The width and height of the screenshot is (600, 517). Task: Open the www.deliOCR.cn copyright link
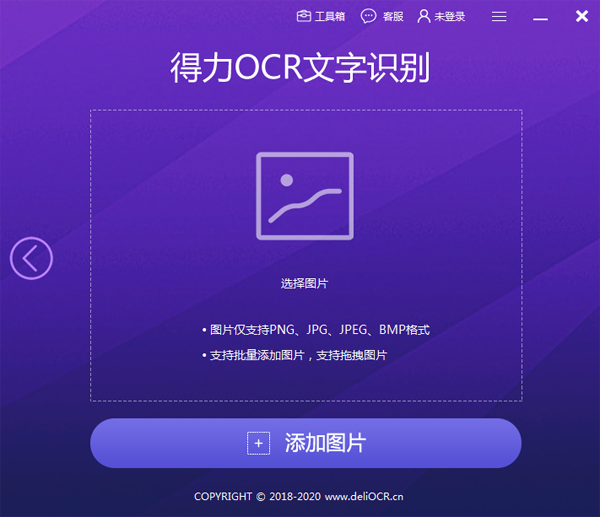click(x=364, y=497)
